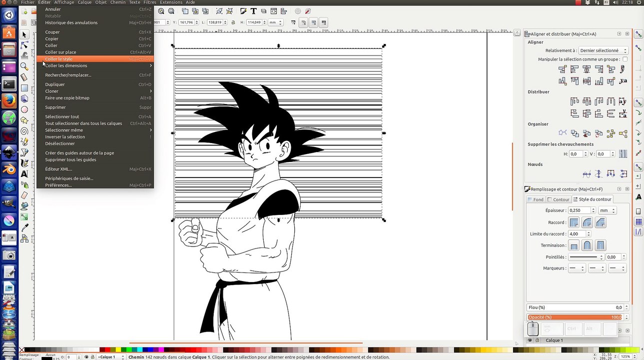Select round join Raccord button
644x360 pixels.
click(587, 222)
